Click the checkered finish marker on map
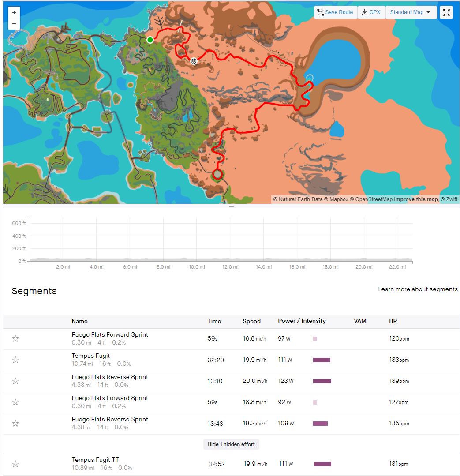This screenshot has width=460, height=476. click(x=194, y=61)
